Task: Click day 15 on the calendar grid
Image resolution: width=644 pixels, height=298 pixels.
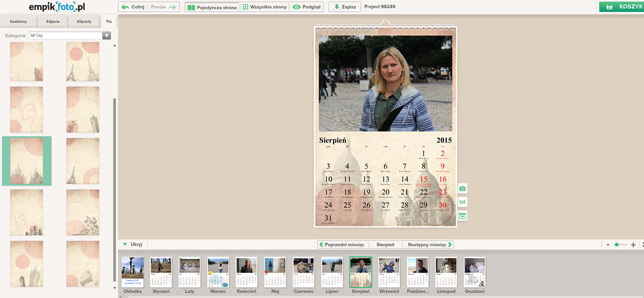Action: 424,180
